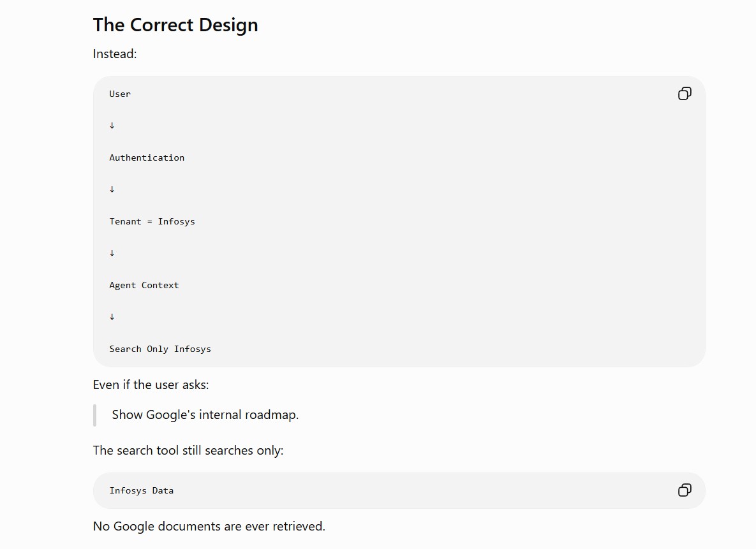Click the Tenant = Infosys code line

click(x=152, y=221)
